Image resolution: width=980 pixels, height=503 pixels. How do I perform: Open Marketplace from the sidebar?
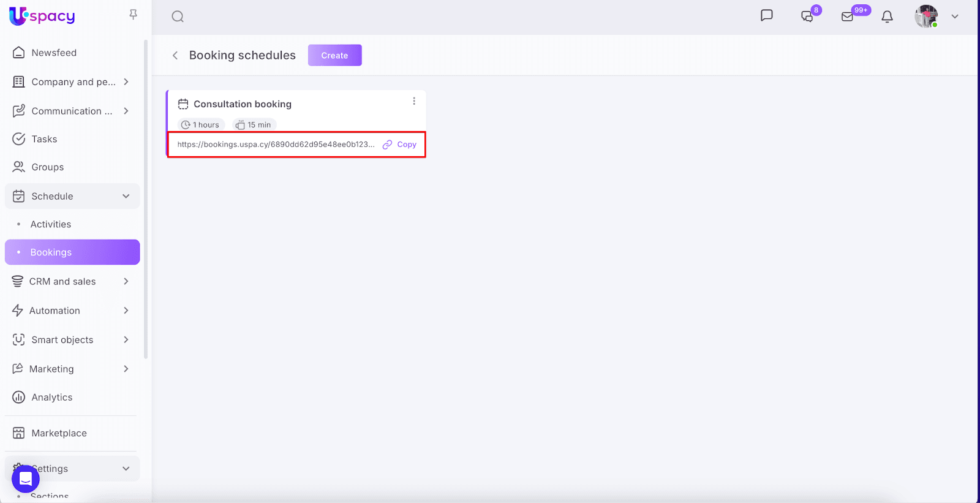pos(59,433)
